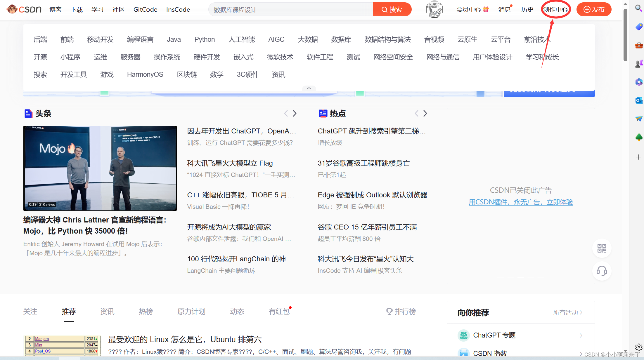Image resolution: width=644 pixels, height=360 pixels.
Task: Click the search icon in Edge sidebar
Action: pyautogui.click(x=639, y=8)
